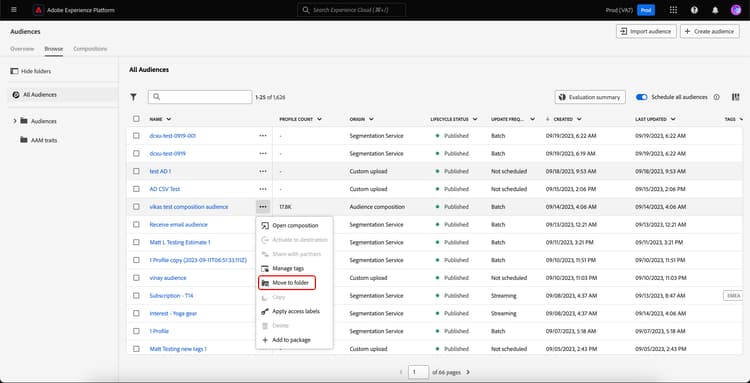The height and width of the screenshot is (383, 750).
Task: Open the notifications bell
Action: pyautogui.click(x=715, y=10)
